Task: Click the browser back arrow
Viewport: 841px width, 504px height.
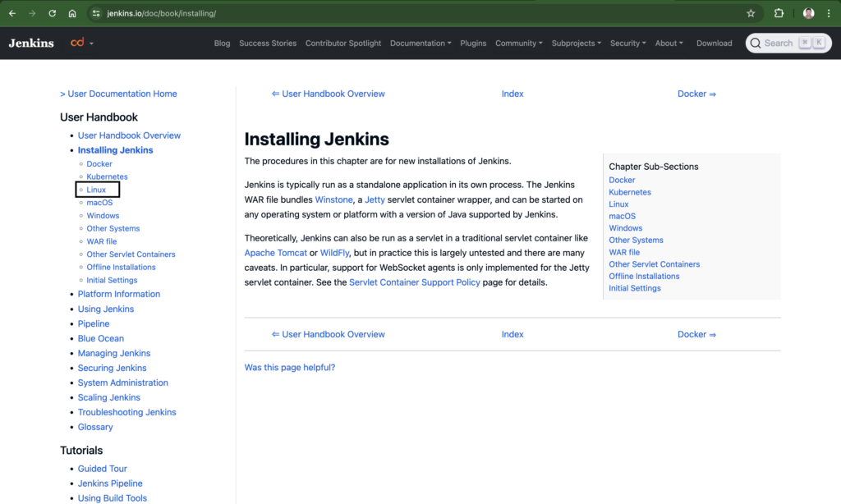Action: (12, 13)
